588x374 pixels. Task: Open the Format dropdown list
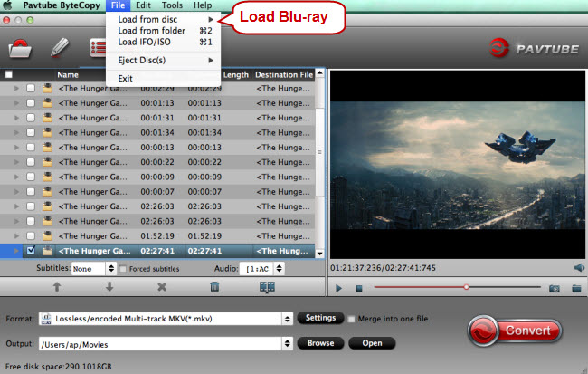[x=288, y=319]
